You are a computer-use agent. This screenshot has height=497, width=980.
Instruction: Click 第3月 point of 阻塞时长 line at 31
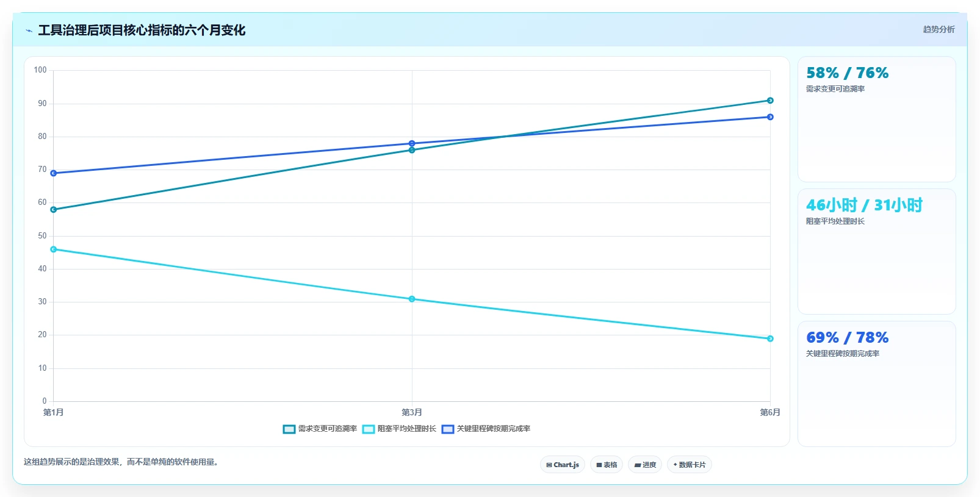[412, 299]
